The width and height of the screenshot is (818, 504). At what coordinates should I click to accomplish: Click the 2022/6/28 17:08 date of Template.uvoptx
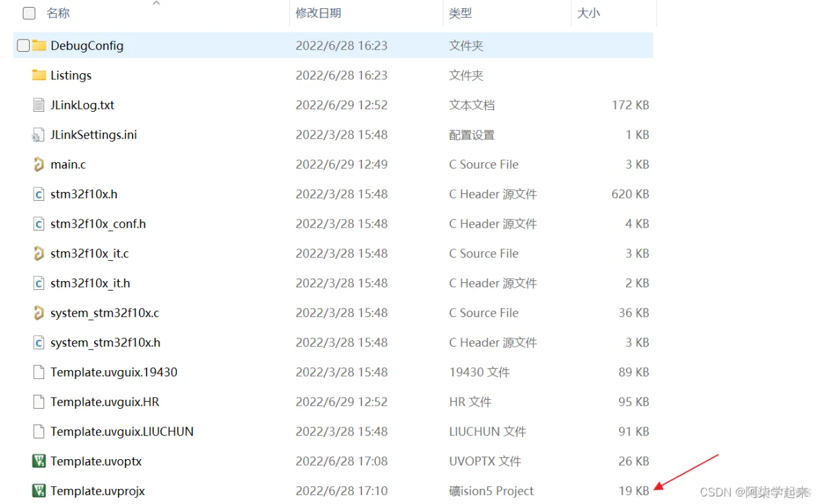coord(342,461)
